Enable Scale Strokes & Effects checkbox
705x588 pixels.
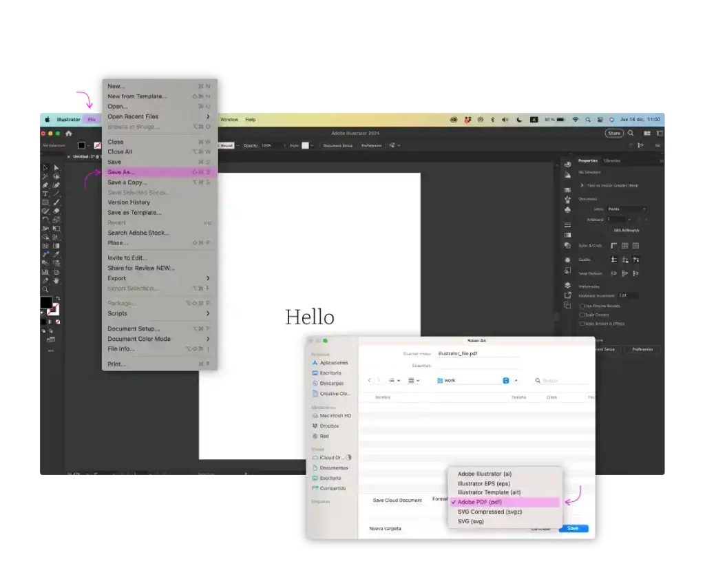(x=582, y=324)
